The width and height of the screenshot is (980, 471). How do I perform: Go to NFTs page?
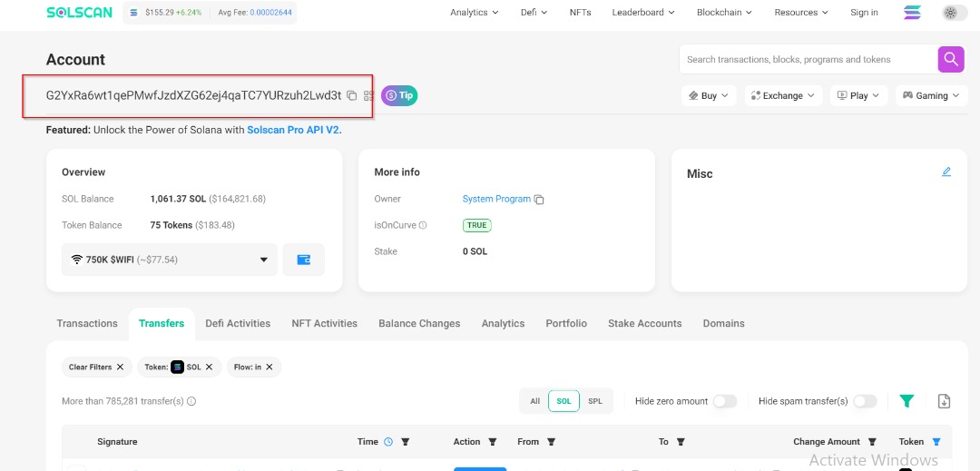pyautogui.click(x=580, y=13)
